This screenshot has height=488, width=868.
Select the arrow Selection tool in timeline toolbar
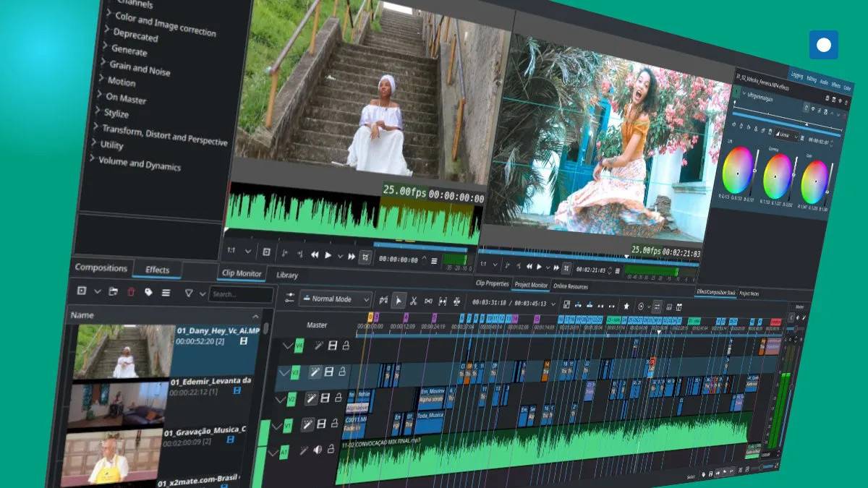pyautogui.click(x=399, y=300)
